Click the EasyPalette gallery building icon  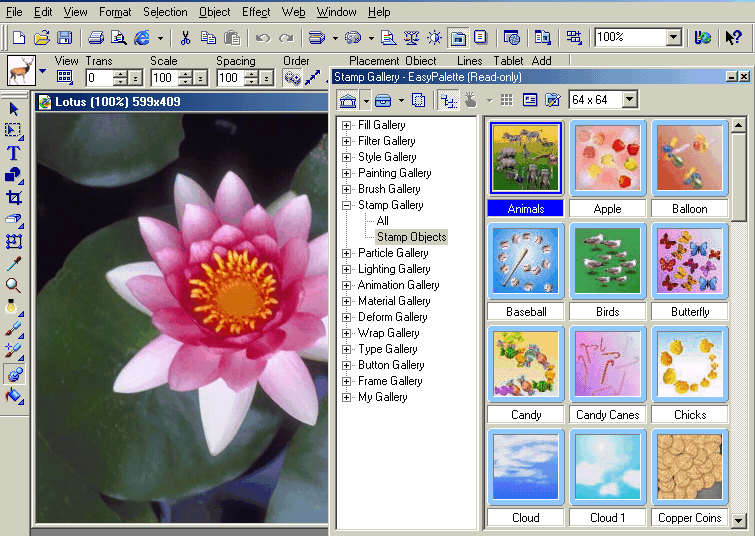pos(348,100)
